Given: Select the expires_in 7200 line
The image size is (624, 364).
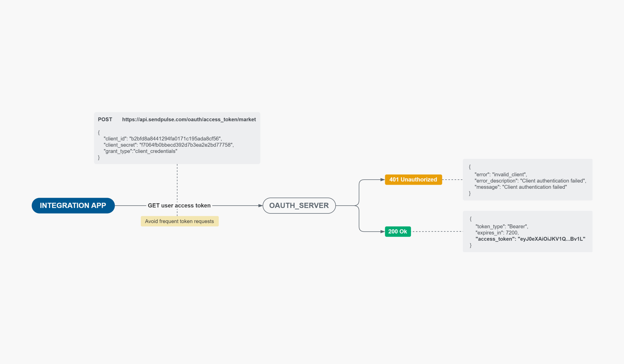Looking at the screenshot, I should [x=497, y=233].
